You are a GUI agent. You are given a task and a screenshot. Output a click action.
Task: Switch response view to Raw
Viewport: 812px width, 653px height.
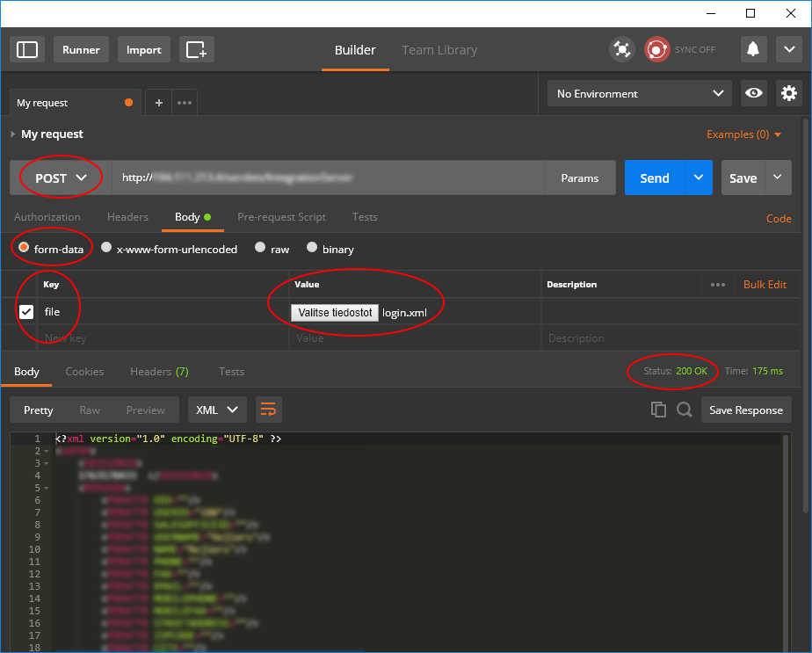[x=90, y=410]
